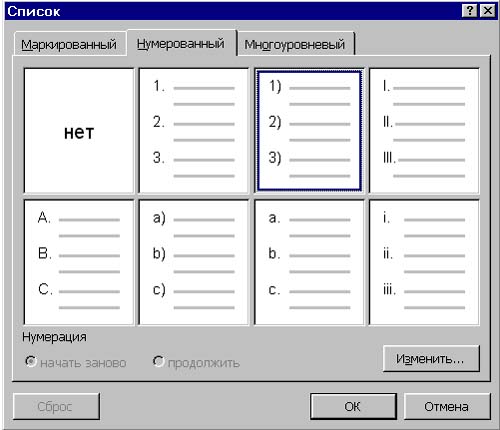500x430 pixels.
Task: Click the 'Отмена' cancel button
Action: (x=447, y=406)
